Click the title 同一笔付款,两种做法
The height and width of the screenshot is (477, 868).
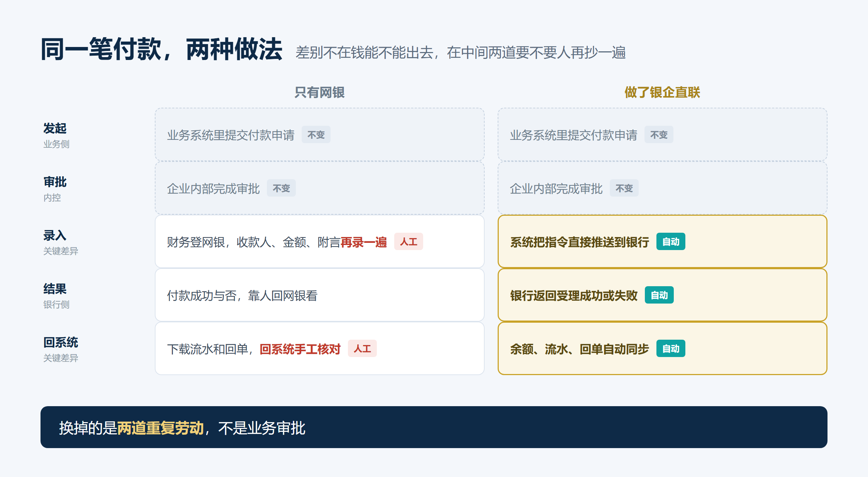161,50
